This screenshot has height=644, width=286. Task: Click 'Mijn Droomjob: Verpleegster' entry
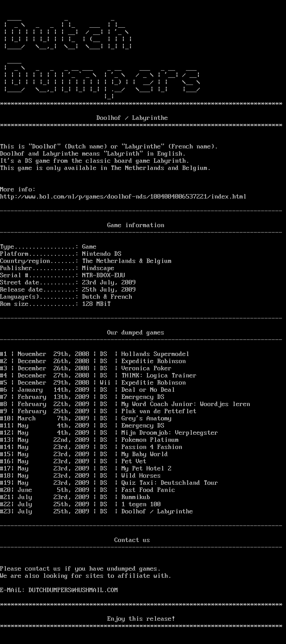point(170,433)
